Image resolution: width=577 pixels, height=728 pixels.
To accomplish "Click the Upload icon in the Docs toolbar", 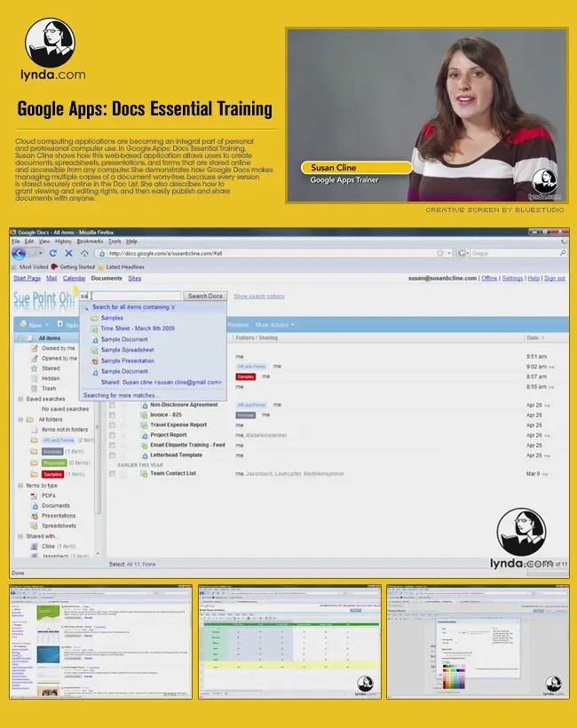I will coord(60,324).
